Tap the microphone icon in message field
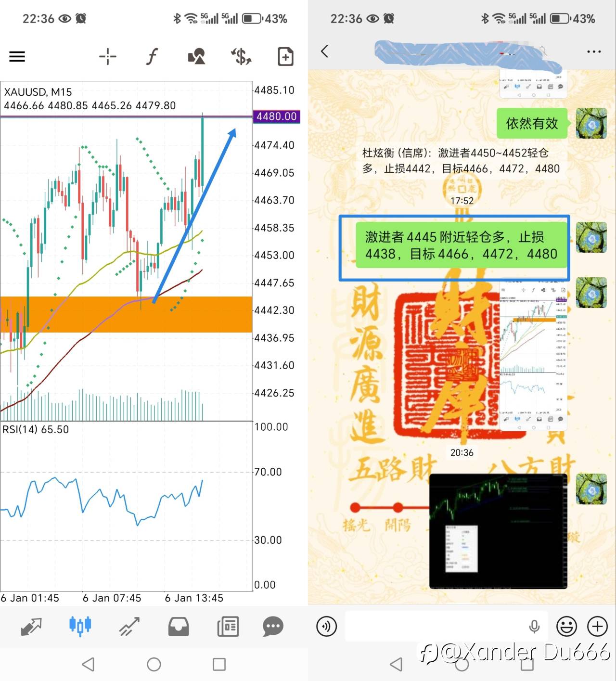The height and width of the screenshot is (681, 616). pos(534,627)
